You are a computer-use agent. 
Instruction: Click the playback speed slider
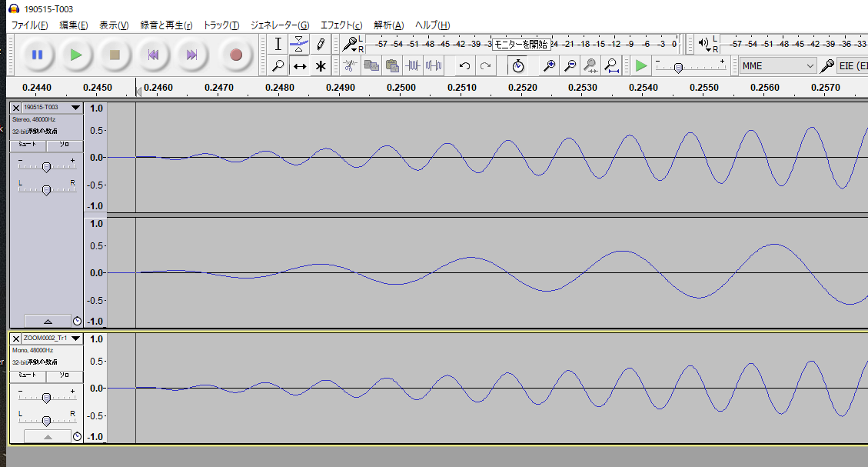678,68
